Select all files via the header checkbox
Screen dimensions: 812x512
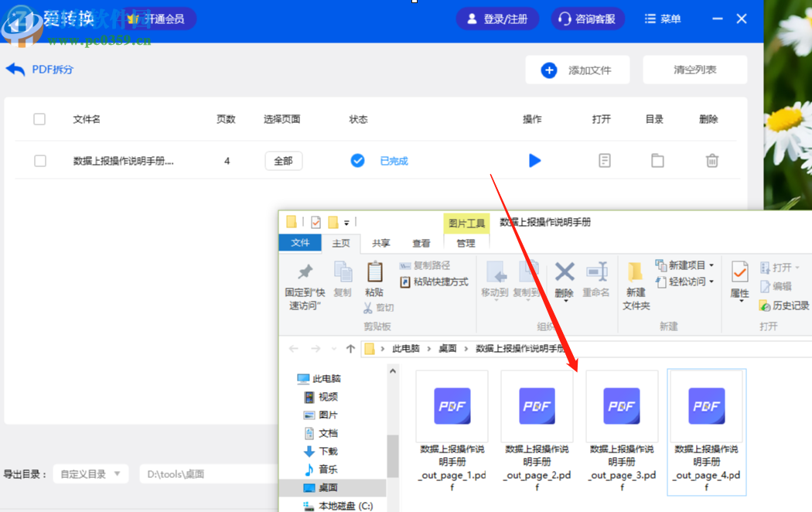pos(39,119)
